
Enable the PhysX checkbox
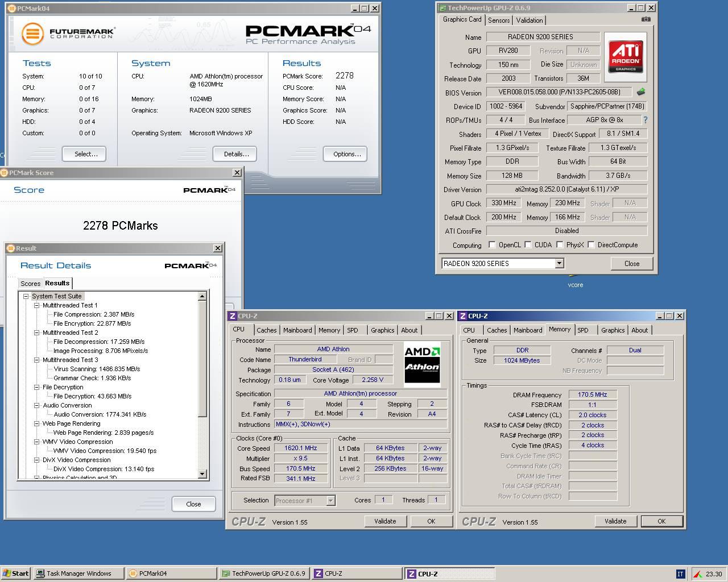click(560, 245)
